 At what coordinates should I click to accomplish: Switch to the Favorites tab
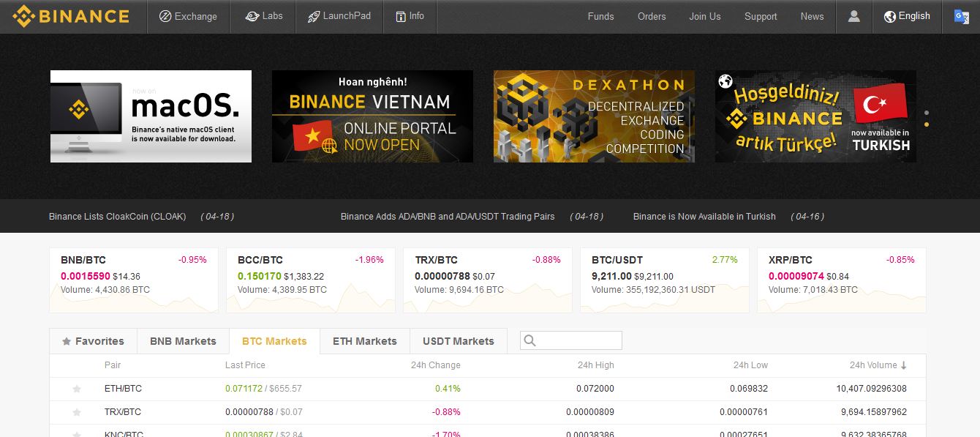93,341
